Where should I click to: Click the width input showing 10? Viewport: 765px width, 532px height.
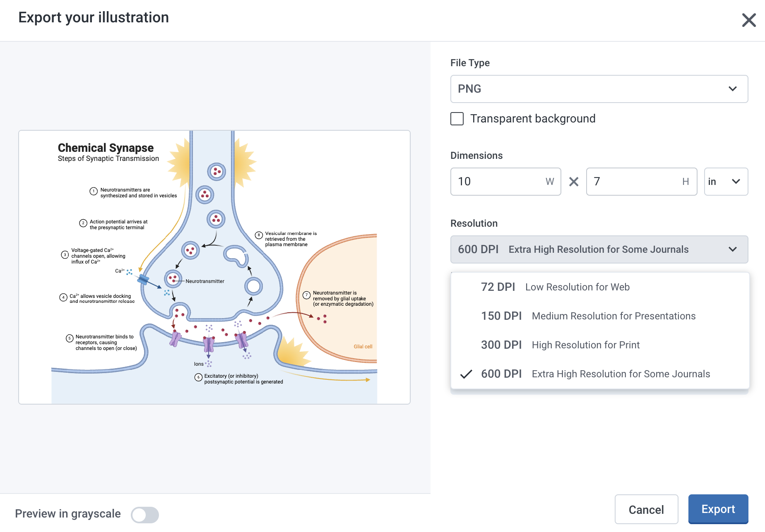(497, 182)
